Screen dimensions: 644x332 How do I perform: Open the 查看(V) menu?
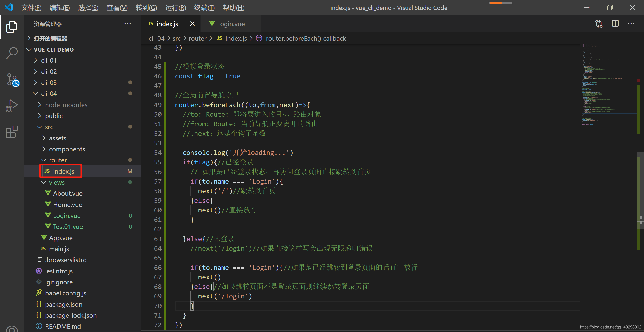pos(117,8)
